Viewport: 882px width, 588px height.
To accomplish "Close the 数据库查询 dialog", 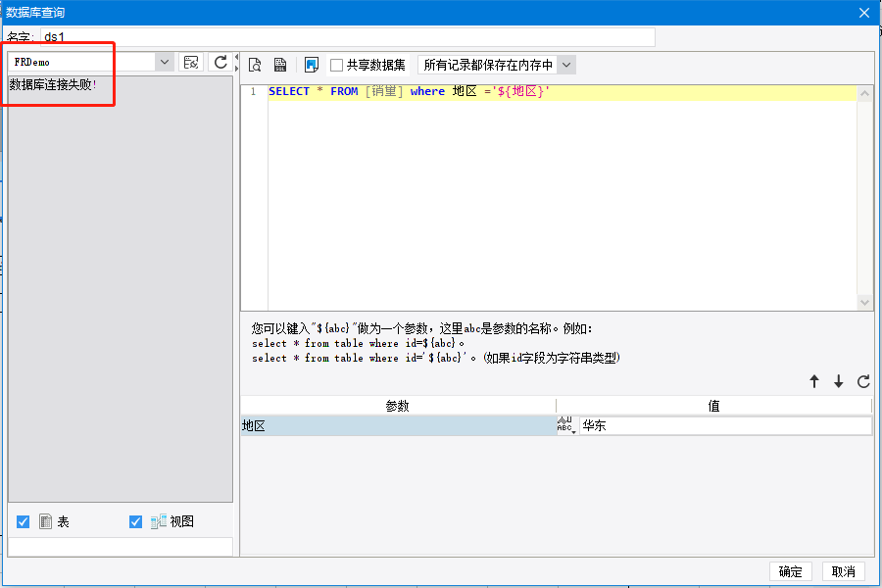I will 864,13.
